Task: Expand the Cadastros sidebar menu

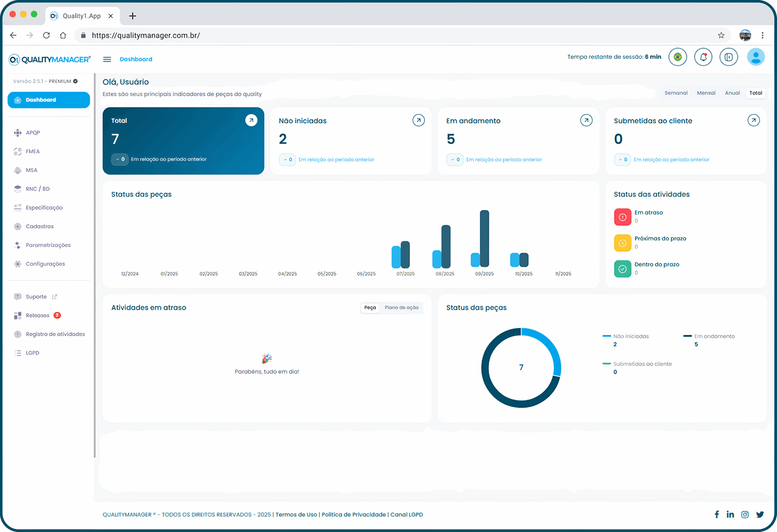Action: (x=39, y=226)
